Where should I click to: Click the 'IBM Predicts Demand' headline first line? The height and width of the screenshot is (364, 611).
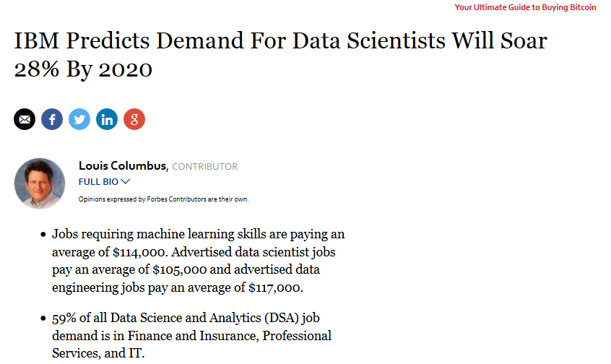click(280, 40)
